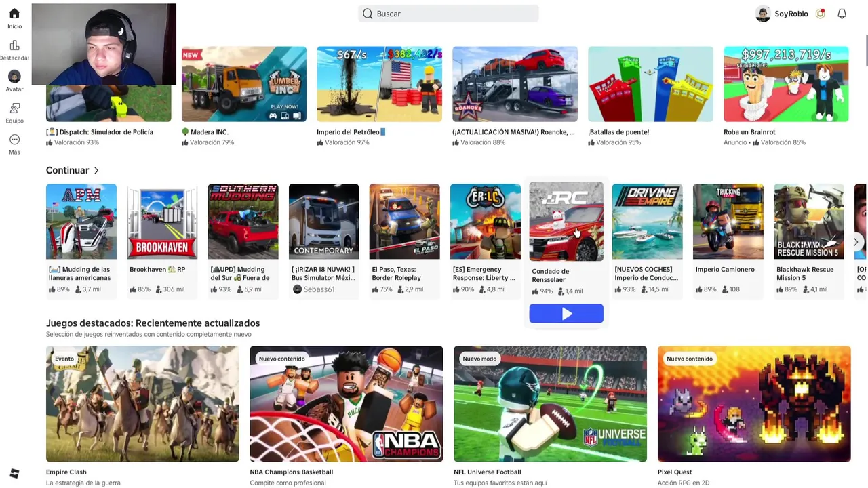The image size is (868, 488).
Task: Expand the Continuar section chevron
Action: click(96, 170)
